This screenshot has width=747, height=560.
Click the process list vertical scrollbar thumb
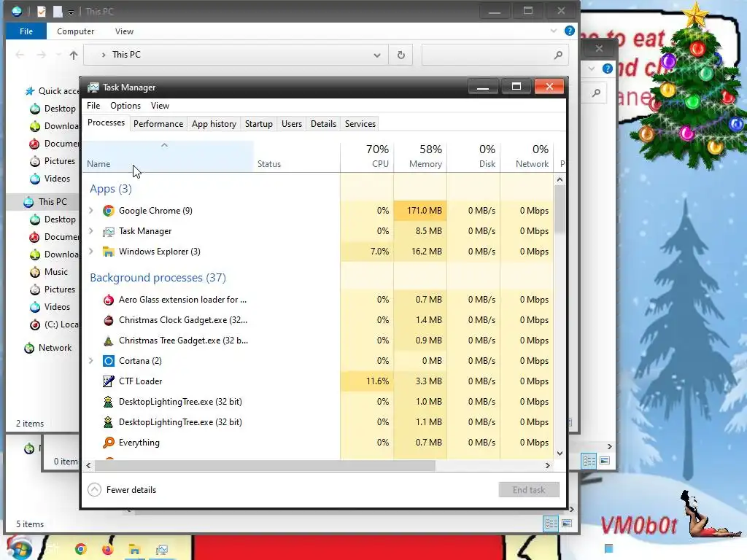coord(560,209)
